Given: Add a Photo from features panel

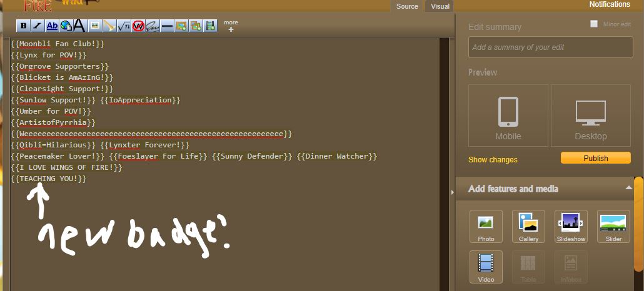Looking at the screenshot, I should tap(486, 226).
